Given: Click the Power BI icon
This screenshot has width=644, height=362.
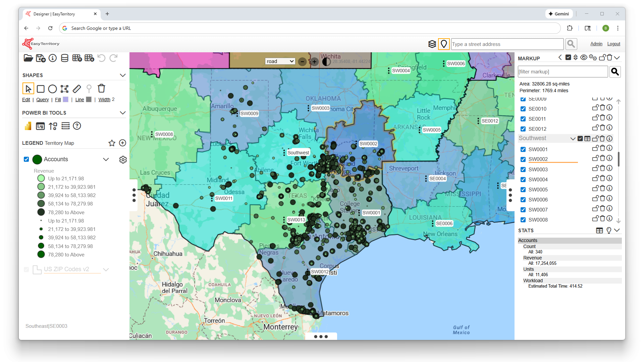Looking at the screenshot, I should coord(28,126).
